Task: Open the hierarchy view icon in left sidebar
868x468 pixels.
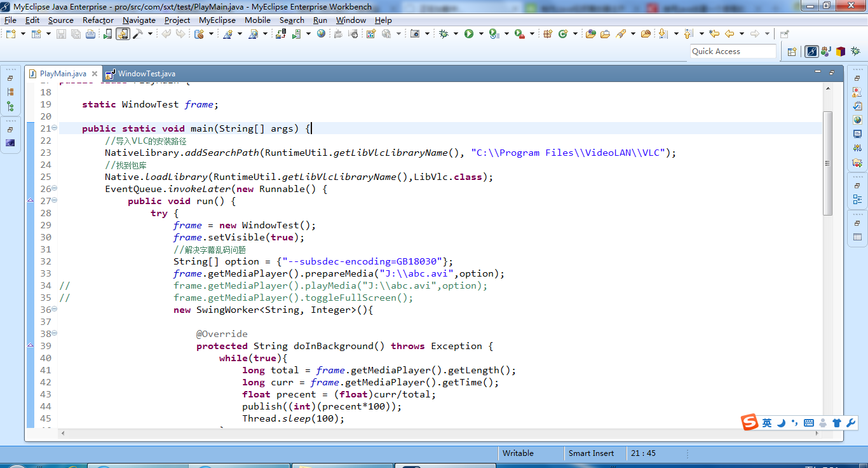Action: [x=10, y=92]
